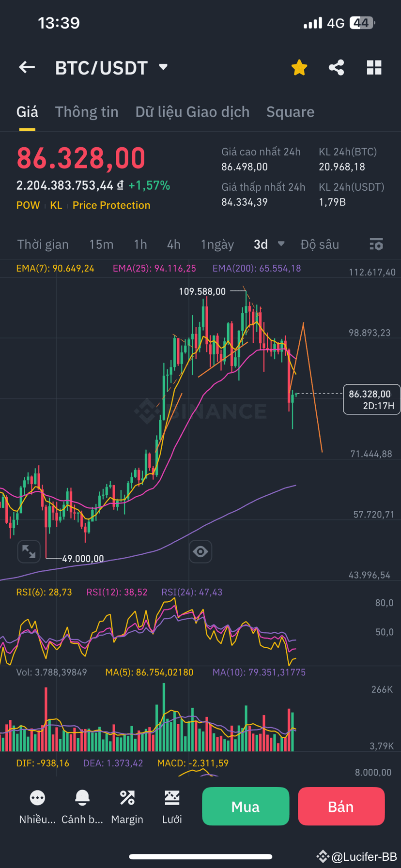Tap the Vol volume label
The width and height of the screenshot is (401, 868).
click(x=51, y=672)
